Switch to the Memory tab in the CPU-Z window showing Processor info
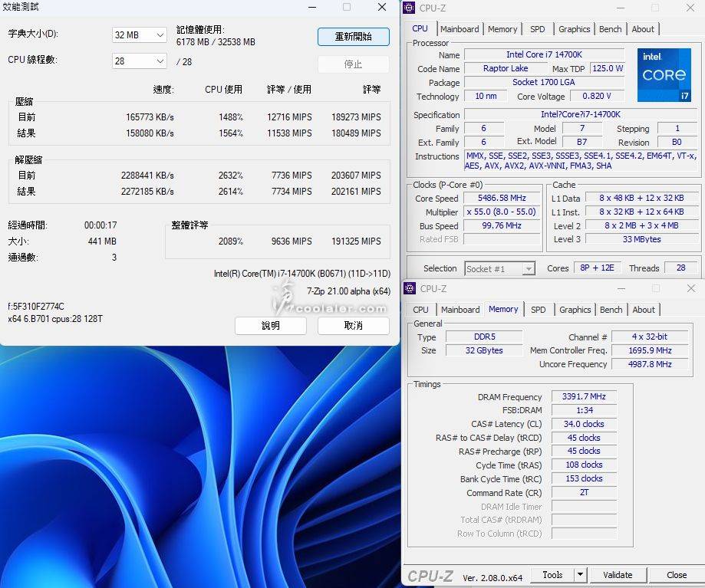Viewport: 705px width, 588px height. coord(502,29)
